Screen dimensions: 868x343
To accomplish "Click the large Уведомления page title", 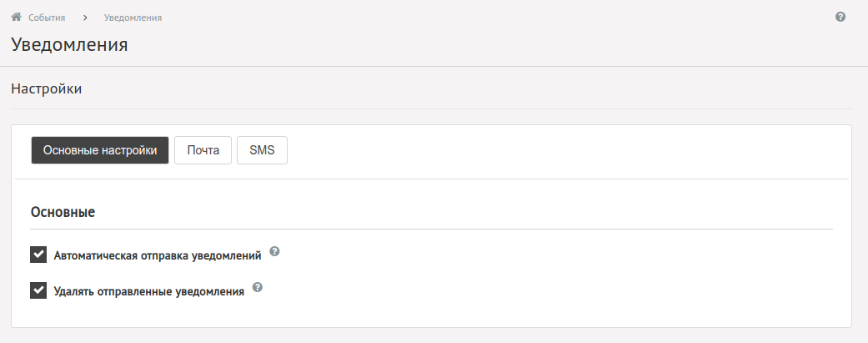I will click(x=70, y=44).
